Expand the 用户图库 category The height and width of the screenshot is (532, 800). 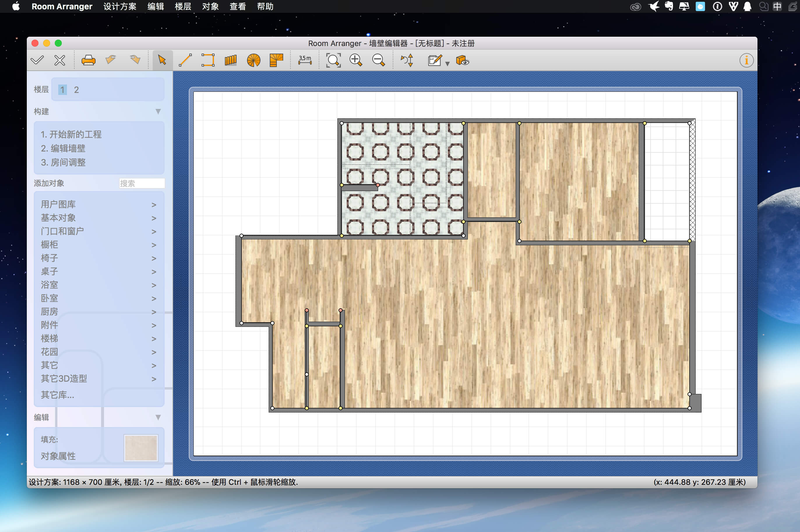pyautogui.click(x=99, y=204)
